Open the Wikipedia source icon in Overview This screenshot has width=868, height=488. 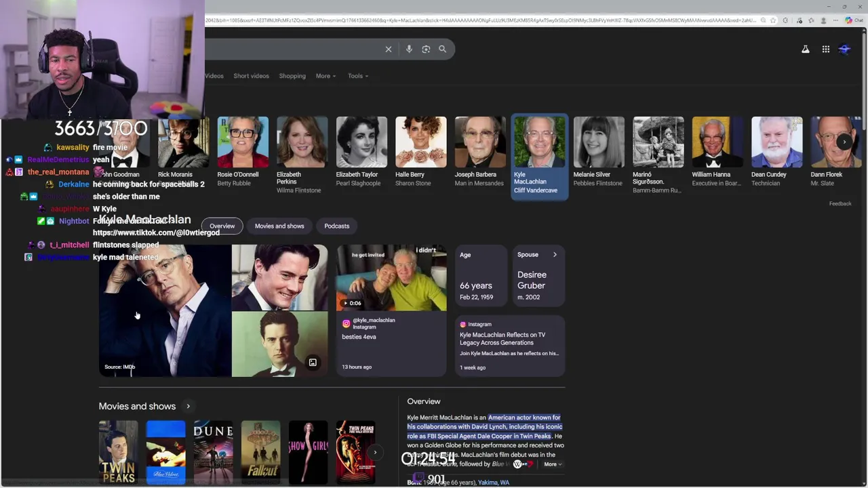[x=518, y=464]
